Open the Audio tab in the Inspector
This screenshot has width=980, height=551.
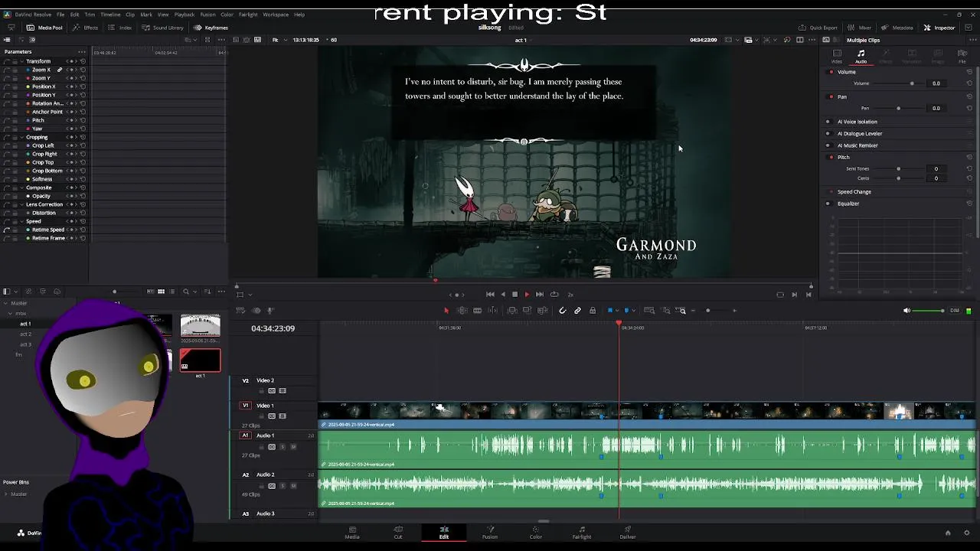click(861, 56)
